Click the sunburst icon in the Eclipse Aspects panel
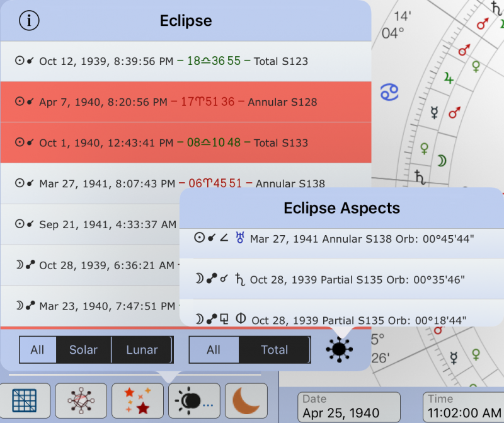This screenshot has height=423, width=504. [339, 351]
